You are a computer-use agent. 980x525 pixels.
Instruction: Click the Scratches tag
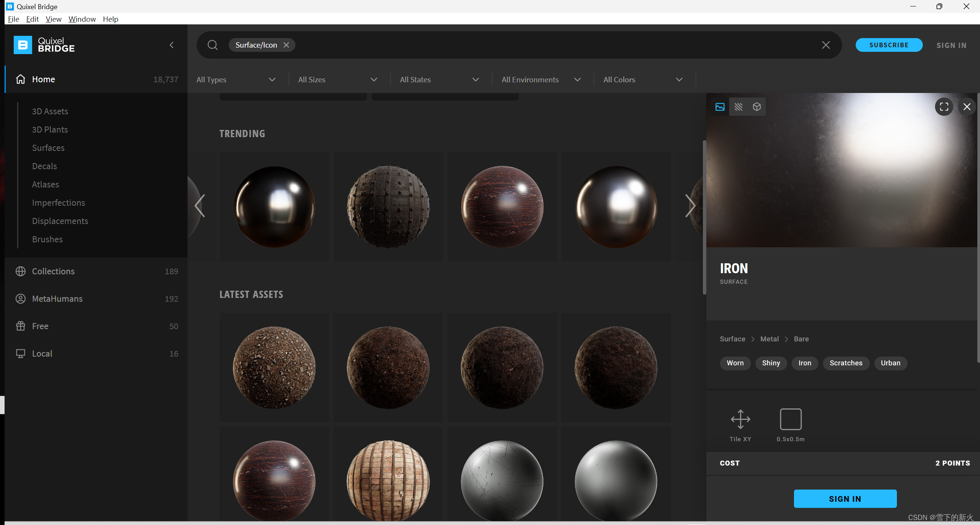[845, 363]
